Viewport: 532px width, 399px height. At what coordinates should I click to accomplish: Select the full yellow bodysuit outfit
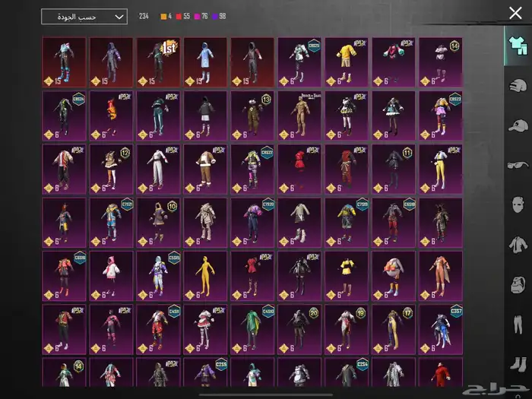205,275
